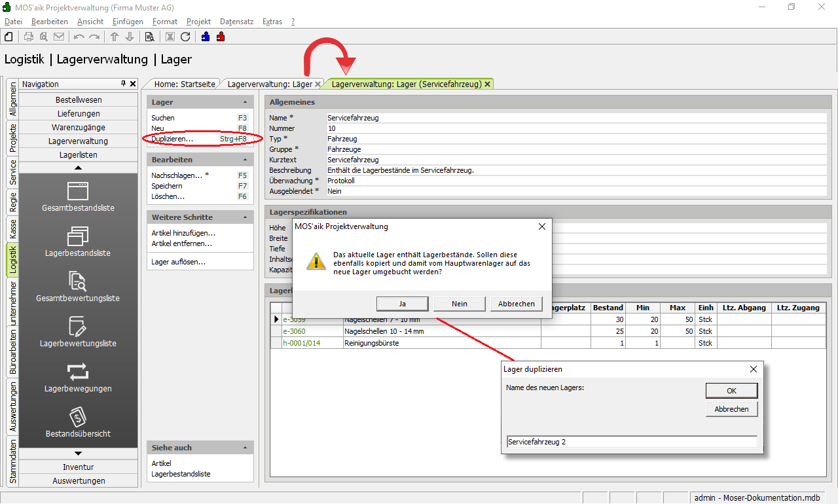Collapse the Weitere Schritte section
Image resolution: width=838 pixels, height=504 pixels.
(245, 217)
